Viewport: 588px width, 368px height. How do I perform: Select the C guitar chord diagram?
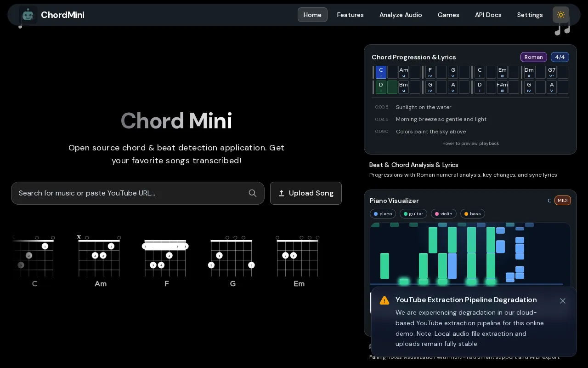point(34,261)
